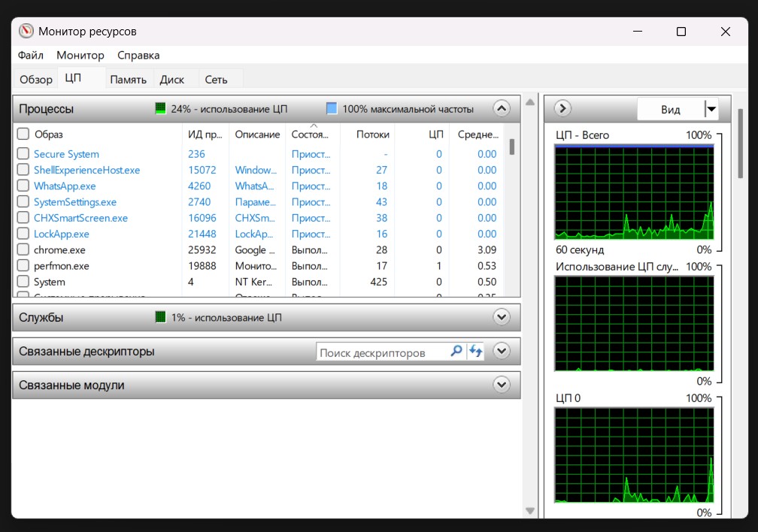
Task: Click the ЦП 0 usage graph
Action: [634, 455]
